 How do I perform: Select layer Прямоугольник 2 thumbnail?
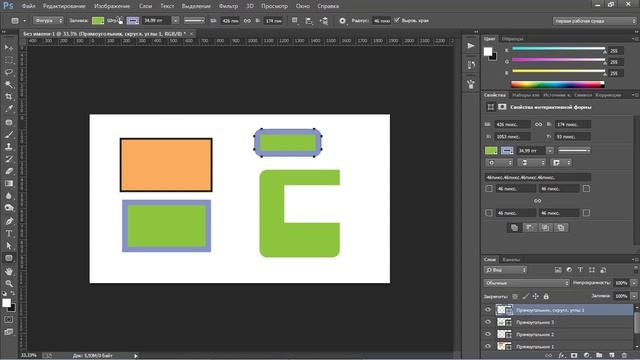[x=504, y=334]
